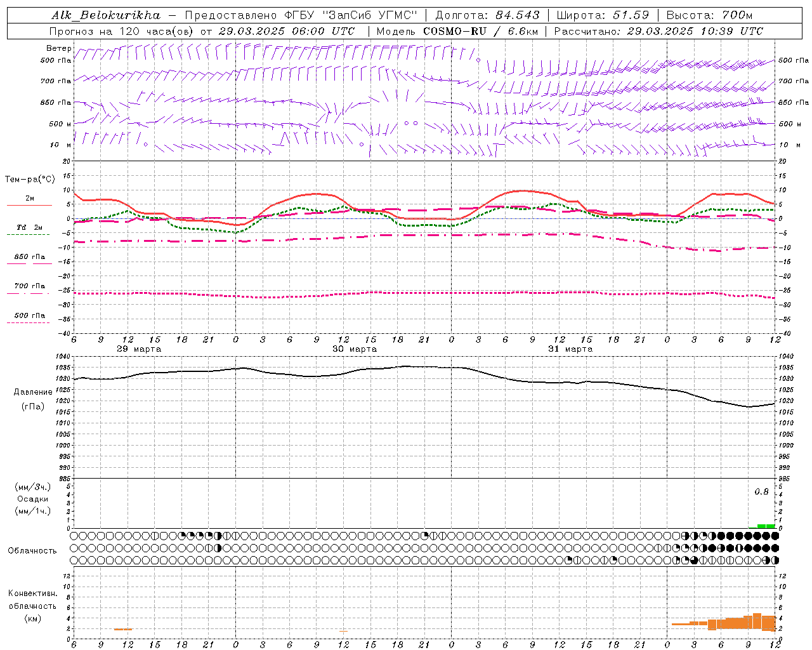Click the Давление pressure panel label
812x650 pixels.
pos(33,392)
